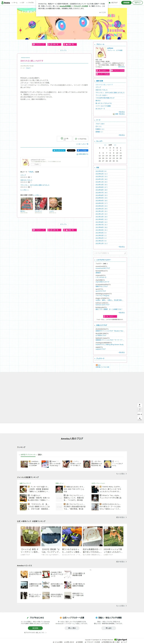Click the 申し込む button
The image size is (144, 644).
pos(109,628)
